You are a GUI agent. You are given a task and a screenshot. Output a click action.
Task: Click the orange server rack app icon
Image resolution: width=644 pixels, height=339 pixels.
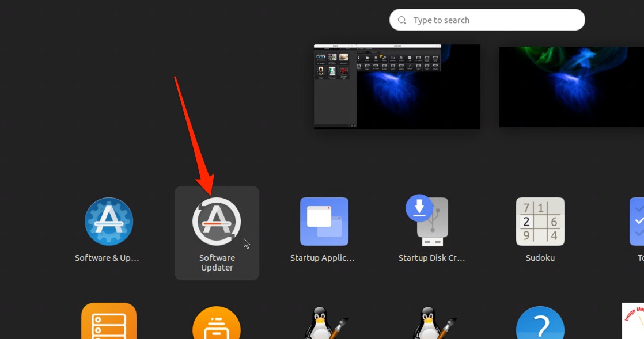[x=109, y=322]
